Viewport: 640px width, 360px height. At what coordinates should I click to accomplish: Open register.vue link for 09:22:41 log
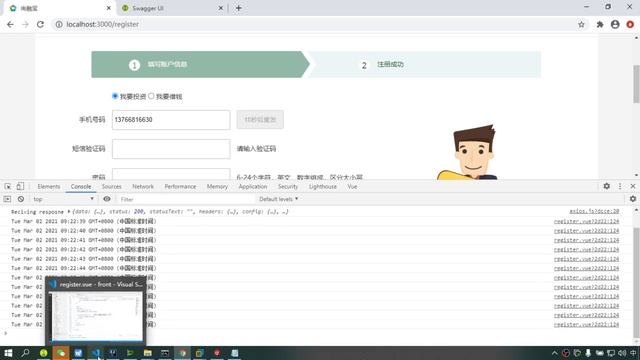tap(586, 240)
